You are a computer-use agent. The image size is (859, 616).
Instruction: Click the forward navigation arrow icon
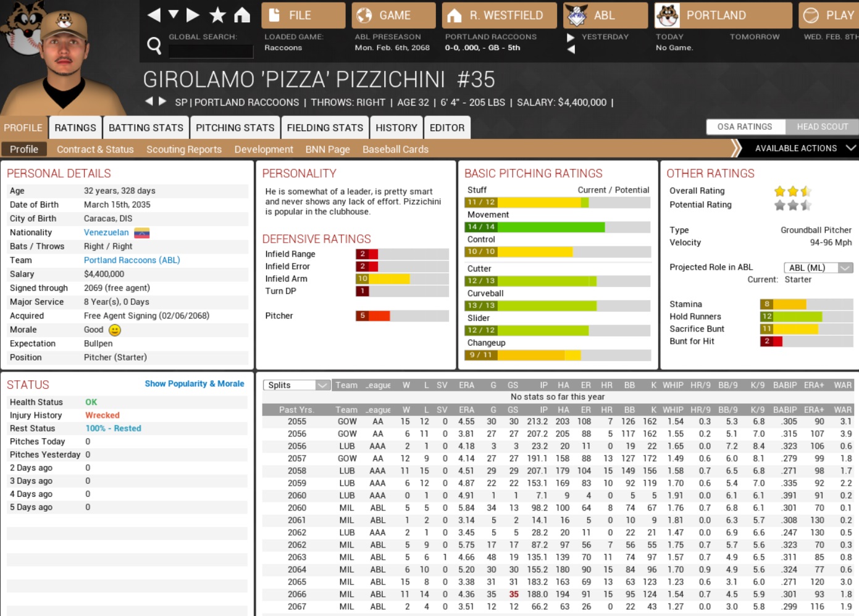coord(193,15)
